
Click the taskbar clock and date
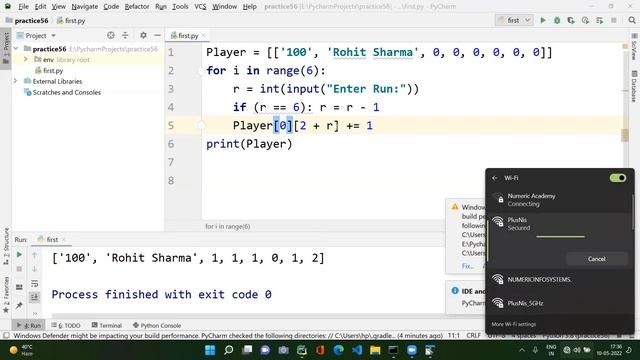pyautogui.click(x=609, y=350)
